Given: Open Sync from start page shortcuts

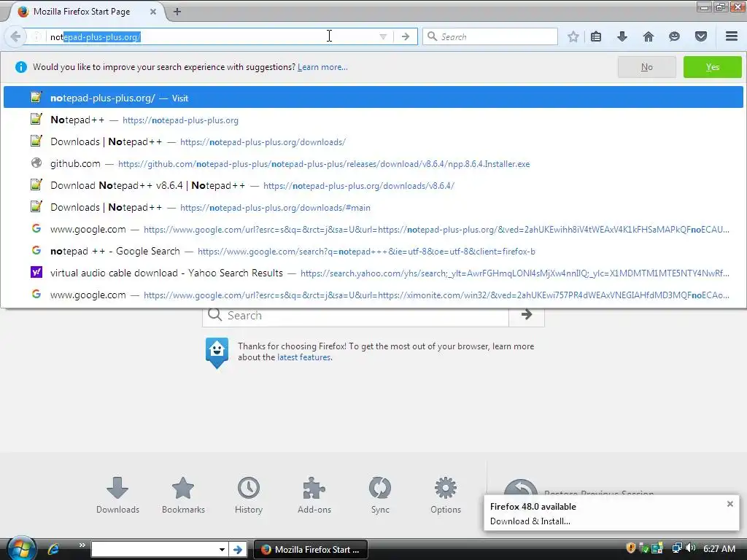Looking at the screenshot, I should pos(380,495).
